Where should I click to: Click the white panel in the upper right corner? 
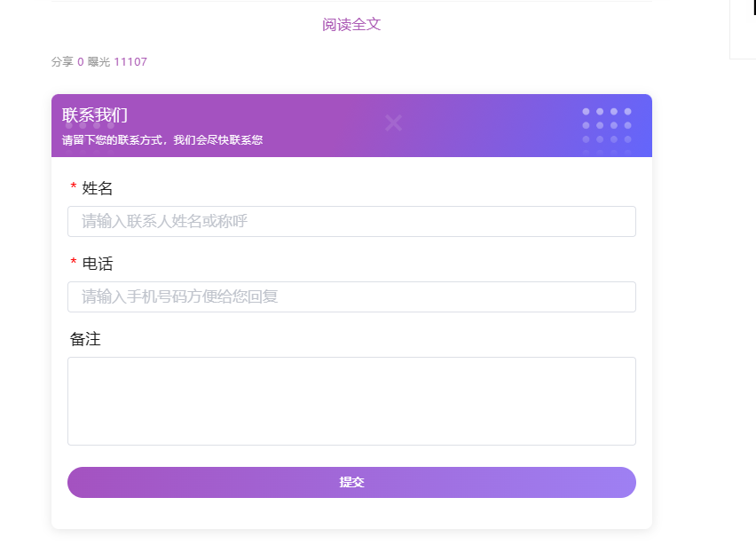click(743, 29)
